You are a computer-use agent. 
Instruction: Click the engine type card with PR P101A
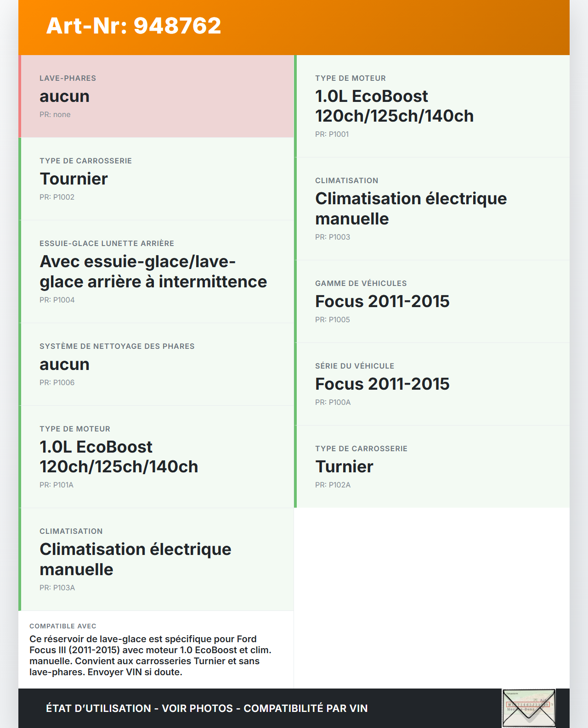157,457
